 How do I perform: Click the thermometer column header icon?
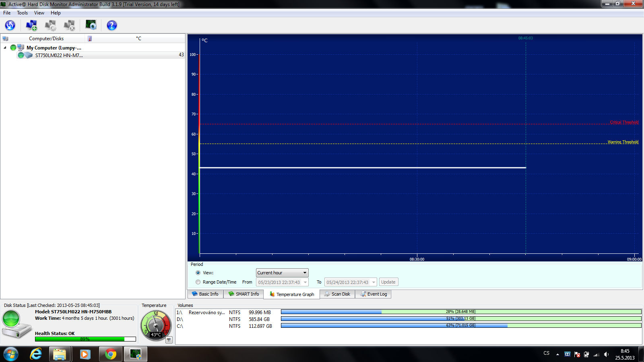click(90, 39)
